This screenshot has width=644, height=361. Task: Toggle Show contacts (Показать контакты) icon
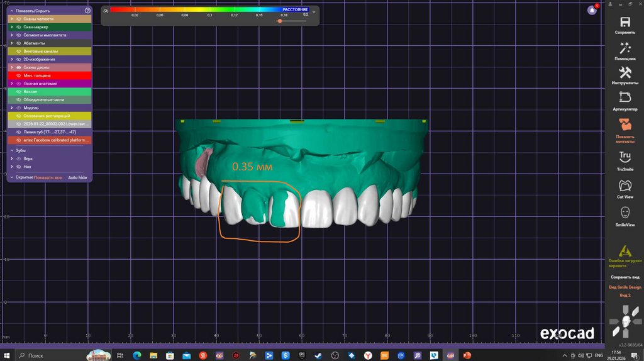(625, 124)
